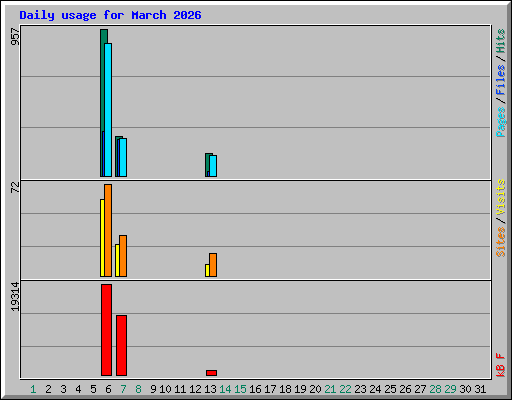Screen dimensions: 512x400
Task: Click day 4 on the x-axis
Action: (78, 389)
